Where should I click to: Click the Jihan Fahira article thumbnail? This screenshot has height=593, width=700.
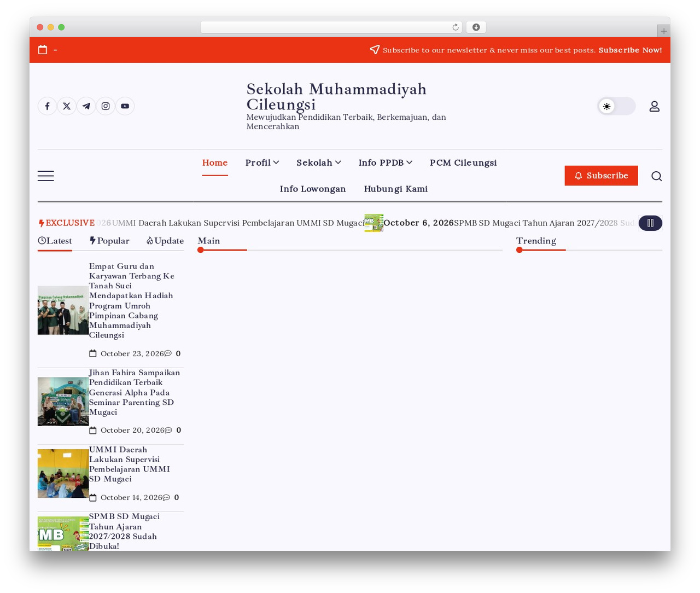tap(63, 402)
